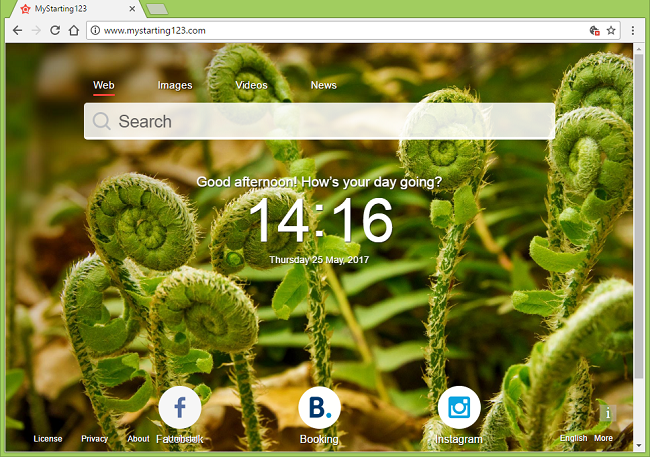Open the Instagram shortcut icon
Screen dimensions: 650x457
459,407
